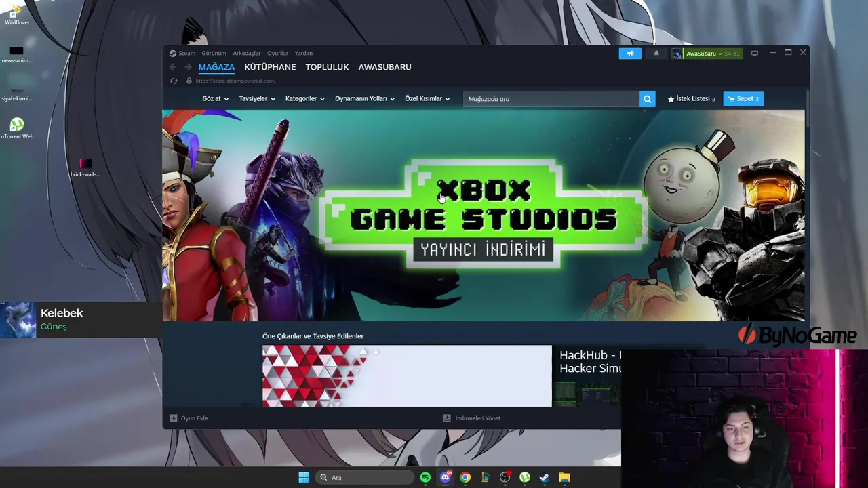The width and height of the screenshot is (868, 488).
Task: Open the Xbox Game Studios Yayıncı İndirimi banner
Action: 484,216
